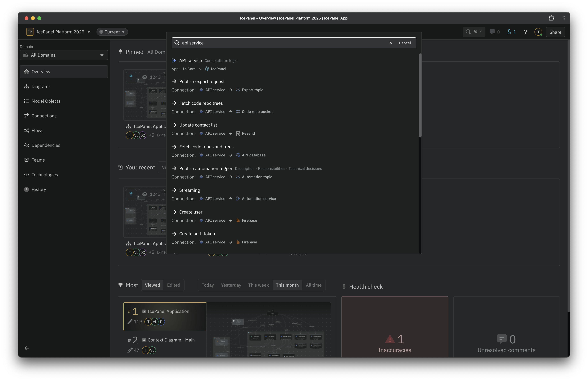The image size is (588, 381).
Task: Click the comment bubble in the Unresolved comments card
Action: coord(502,339)
